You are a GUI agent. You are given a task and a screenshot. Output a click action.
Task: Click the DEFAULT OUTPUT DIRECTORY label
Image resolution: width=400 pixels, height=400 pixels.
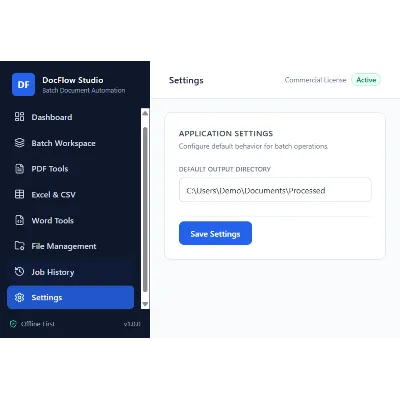tap(225, 169)
